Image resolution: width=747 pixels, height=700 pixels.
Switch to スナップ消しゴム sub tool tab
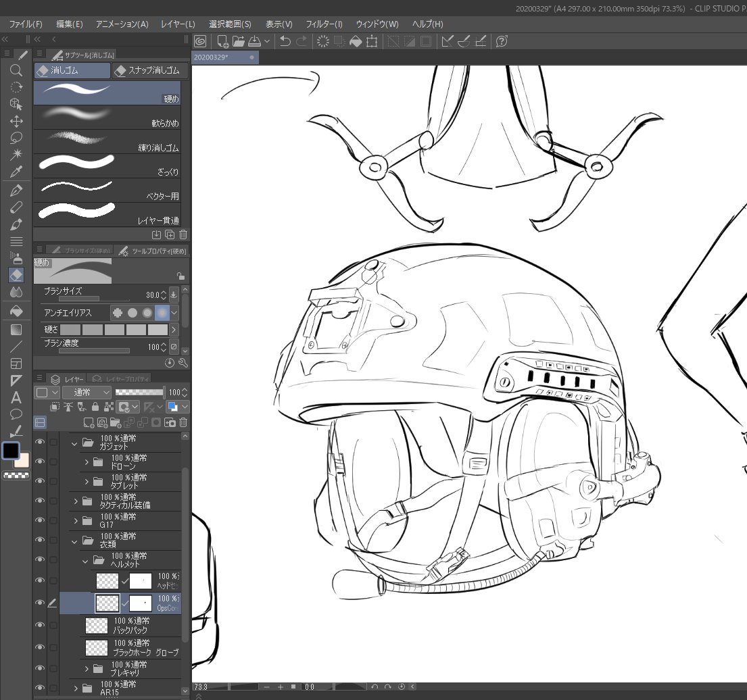tap(150, 70)
